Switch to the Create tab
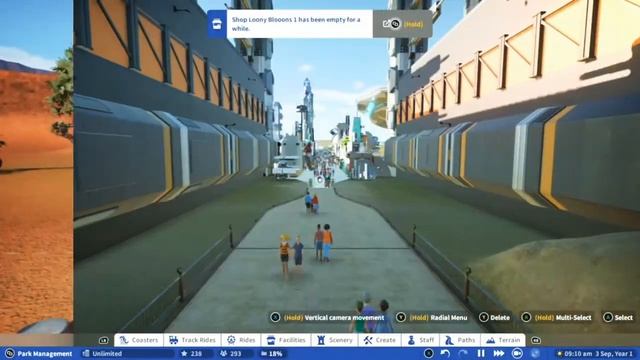 click(x=380, y=340)
